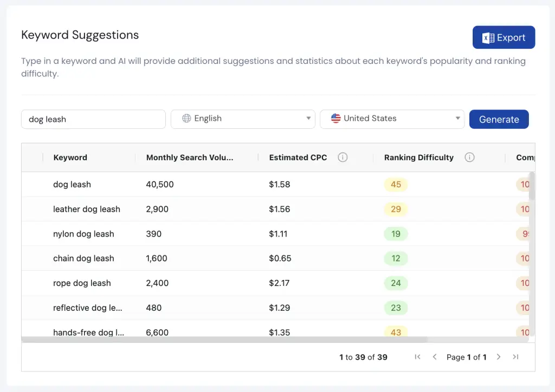This screenshot has height=392, width=555.
Task: Click search volume 480
Action: click(x=153, y=308)
